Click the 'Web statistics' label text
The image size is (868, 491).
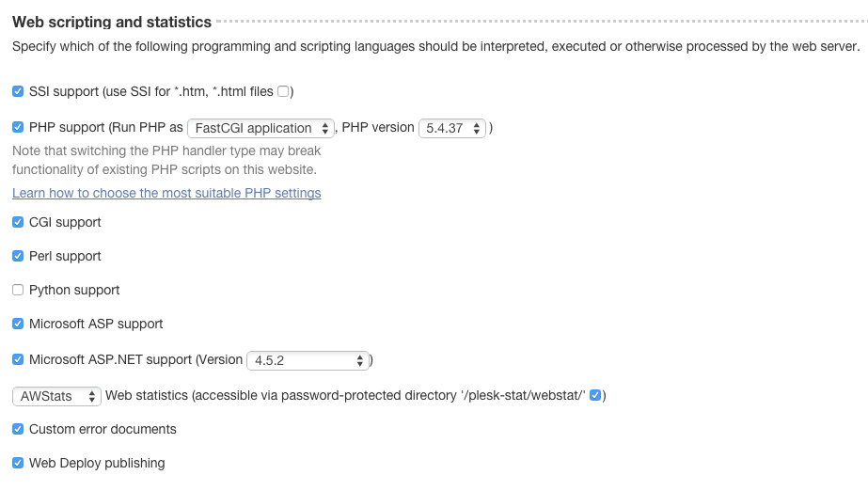point(147,396)
